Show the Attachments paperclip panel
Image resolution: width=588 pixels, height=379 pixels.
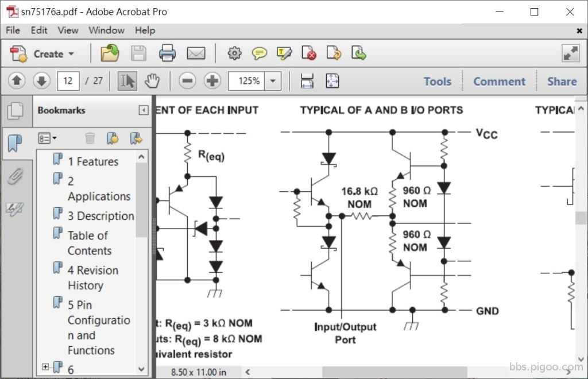coord(15,176)
